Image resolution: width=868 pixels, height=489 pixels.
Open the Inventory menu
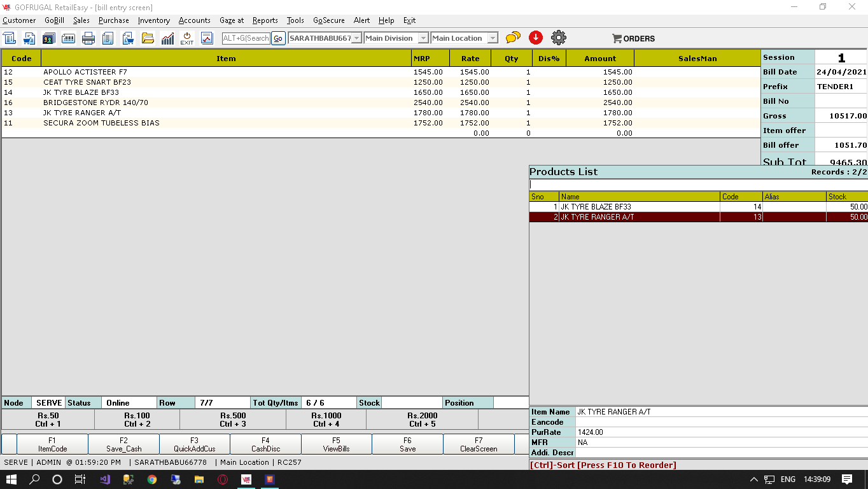[x=153, y=20]
